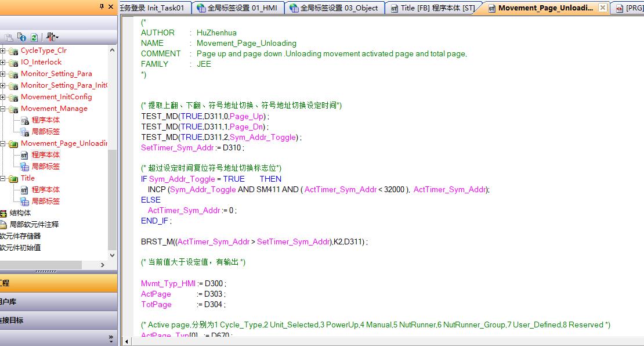Switch to 全局标签设置 01_HMI tab
Viewport: 644px width, 346px height.
coord(238,8)
